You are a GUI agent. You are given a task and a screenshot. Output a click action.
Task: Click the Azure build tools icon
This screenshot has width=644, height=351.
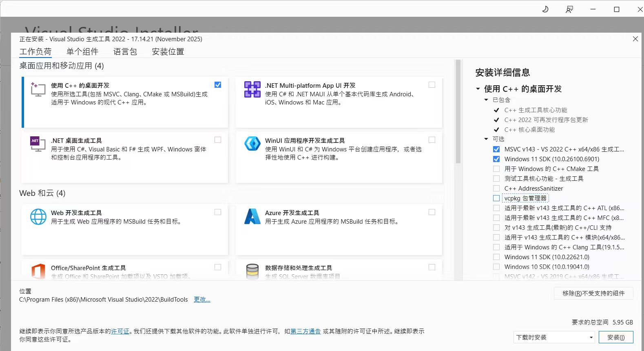point(252,216)
